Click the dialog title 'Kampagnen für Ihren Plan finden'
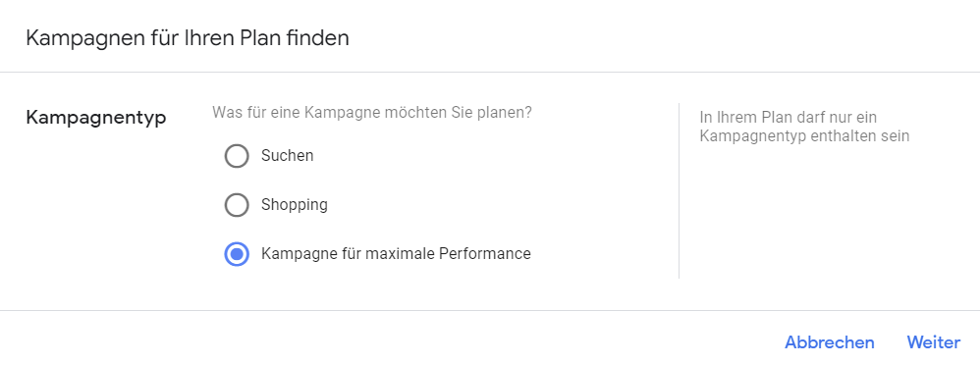980x365 pixels. [188, 38]
